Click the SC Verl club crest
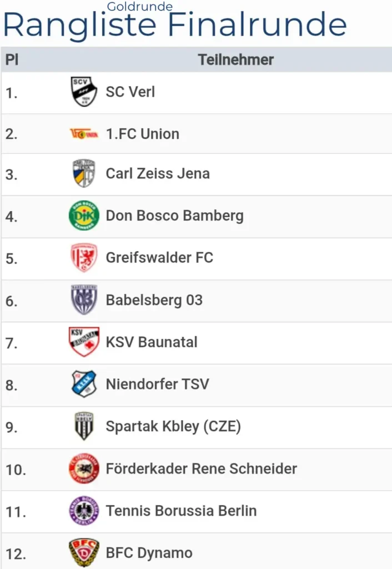392x569 pixels. pos(84,92)
